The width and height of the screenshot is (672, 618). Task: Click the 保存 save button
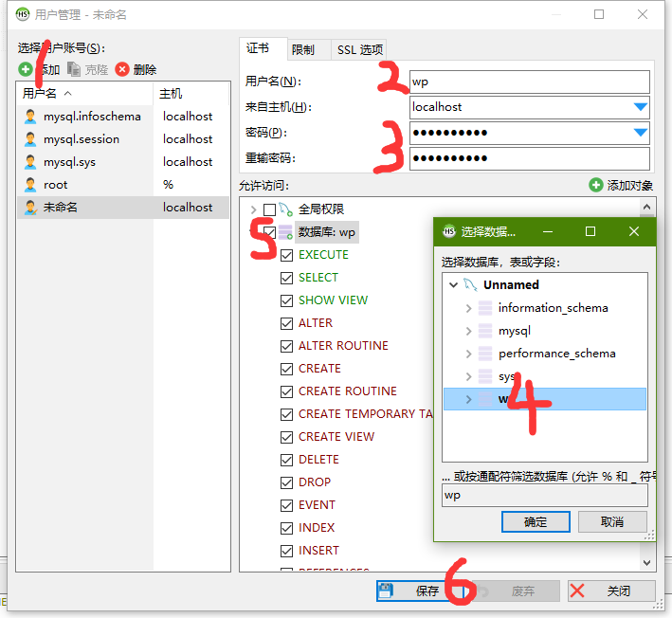pyautogui.click(x=421, y=591)
